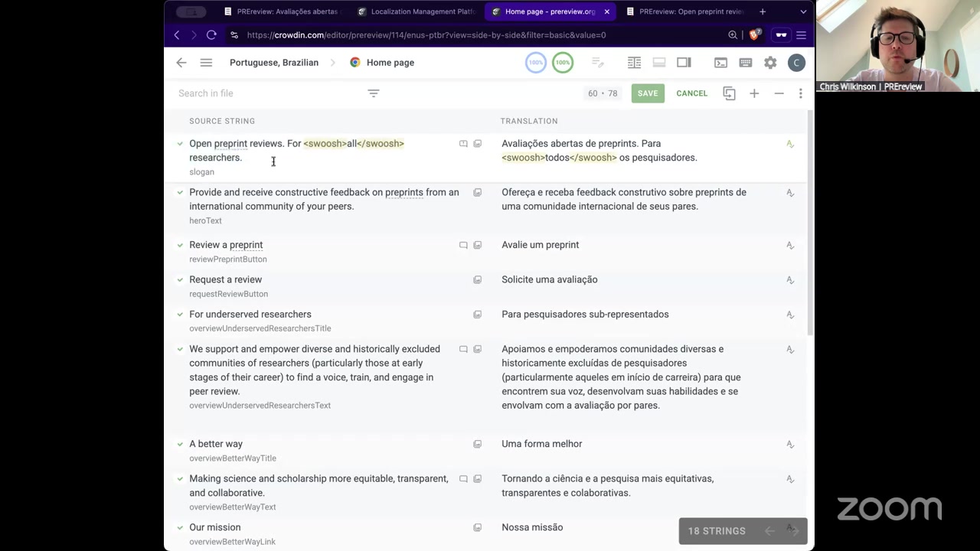Toggle approval checkmark for slogan string
Screen dimensions: 980x551
(x=180, y=144)
